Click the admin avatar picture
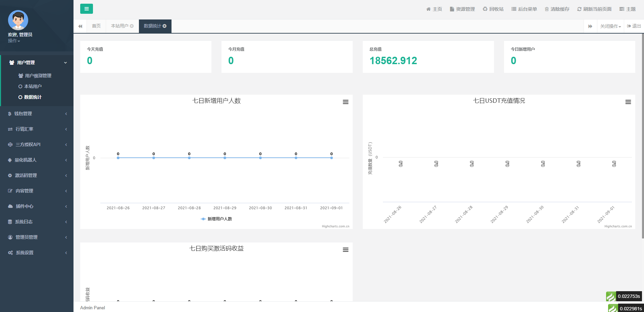The image size is (644, 312). coord(18,20)
